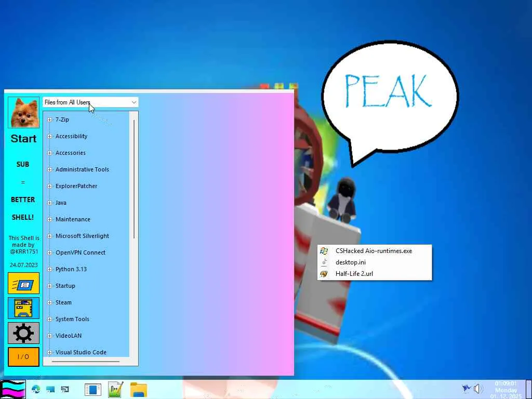
Task: Choose Half-Life 2.url from popup menu
Action: (375, 273)
